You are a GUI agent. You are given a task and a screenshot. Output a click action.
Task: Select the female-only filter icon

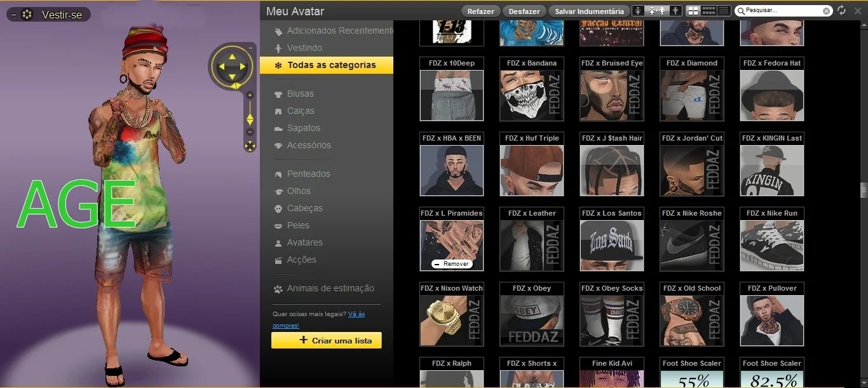(x=639, y=11)
